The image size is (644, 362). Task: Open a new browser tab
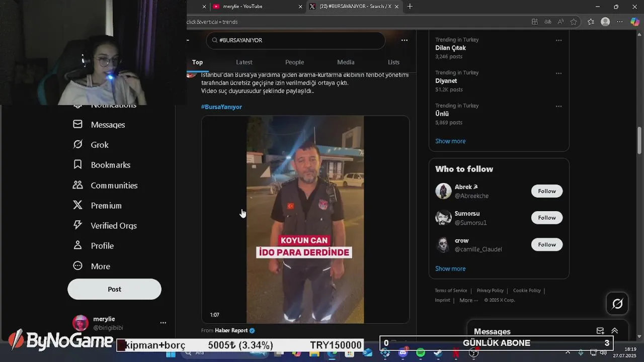click(410, 7)
